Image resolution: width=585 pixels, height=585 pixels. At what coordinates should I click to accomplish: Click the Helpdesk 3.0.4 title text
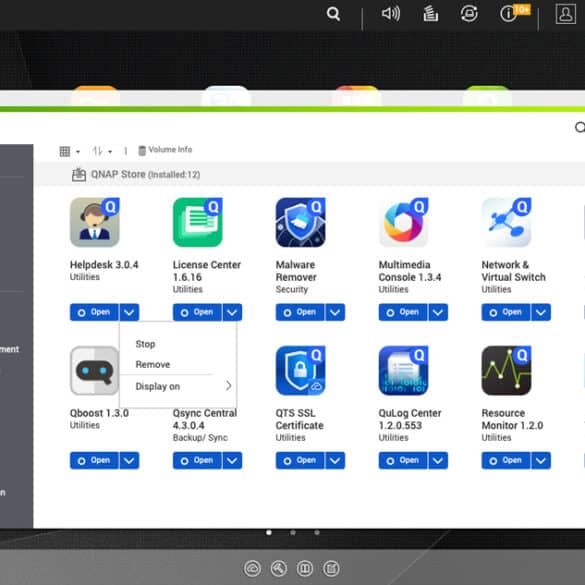104,265
